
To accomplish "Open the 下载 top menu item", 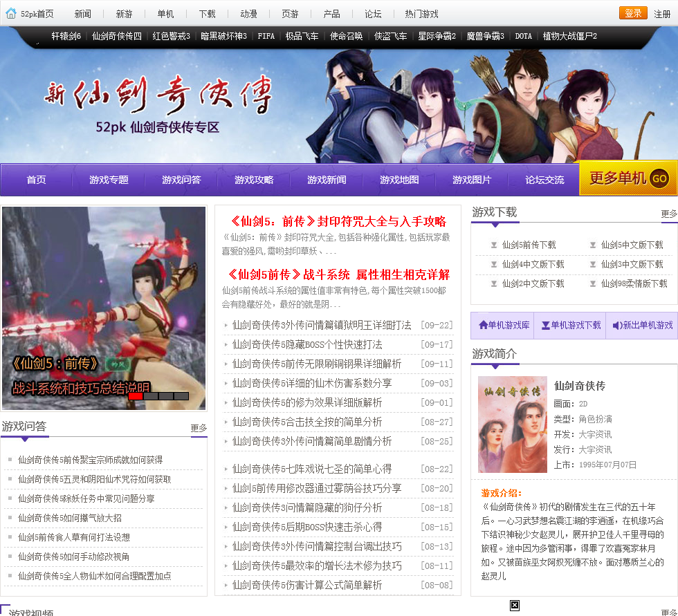I will pyautogui.click(x=207, y=14).
